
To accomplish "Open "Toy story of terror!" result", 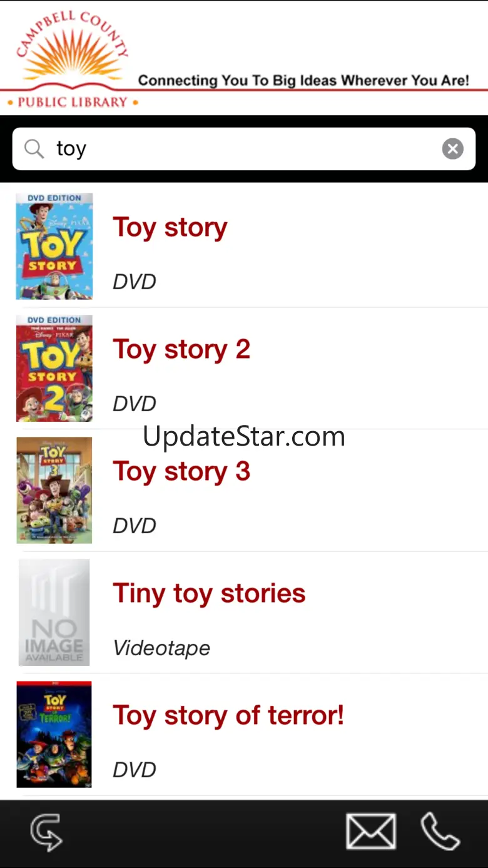I will coord(228,715).
